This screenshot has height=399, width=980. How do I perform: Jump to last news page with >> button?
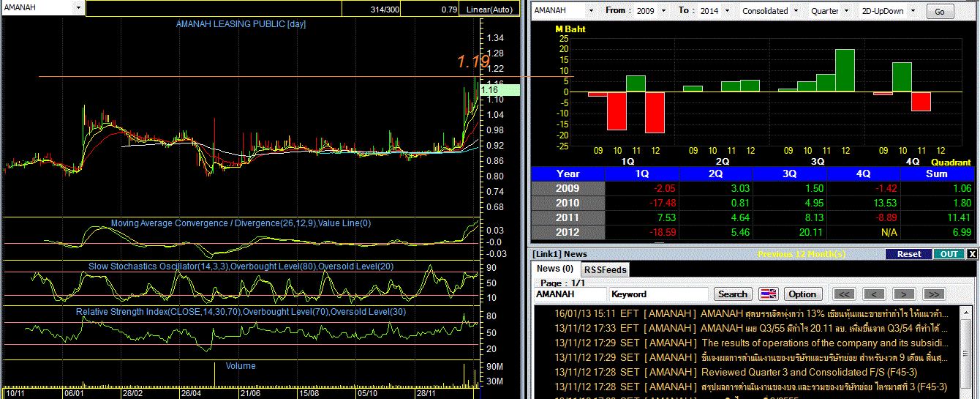[x=934, y=294]
